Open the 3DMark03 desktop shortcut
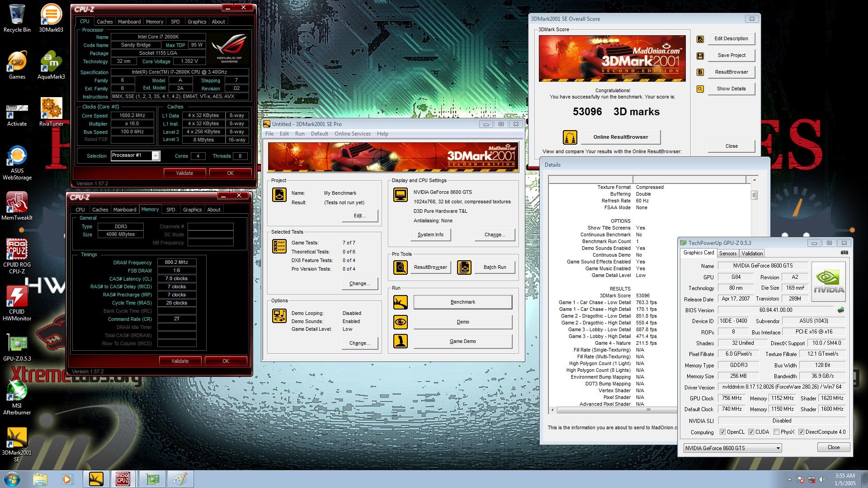The height and width of the screenshot is (488, 868). click(x=51, y=18)
